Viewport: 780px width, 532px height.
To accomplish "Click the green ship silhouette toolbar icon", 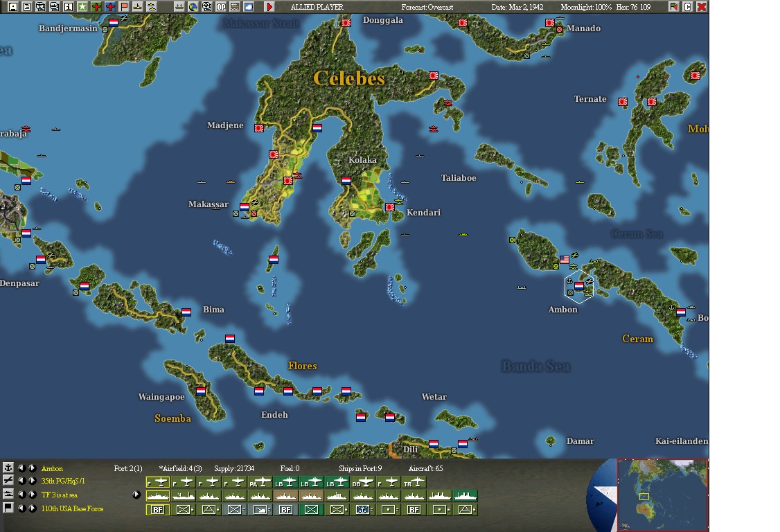I will [179, 7].
